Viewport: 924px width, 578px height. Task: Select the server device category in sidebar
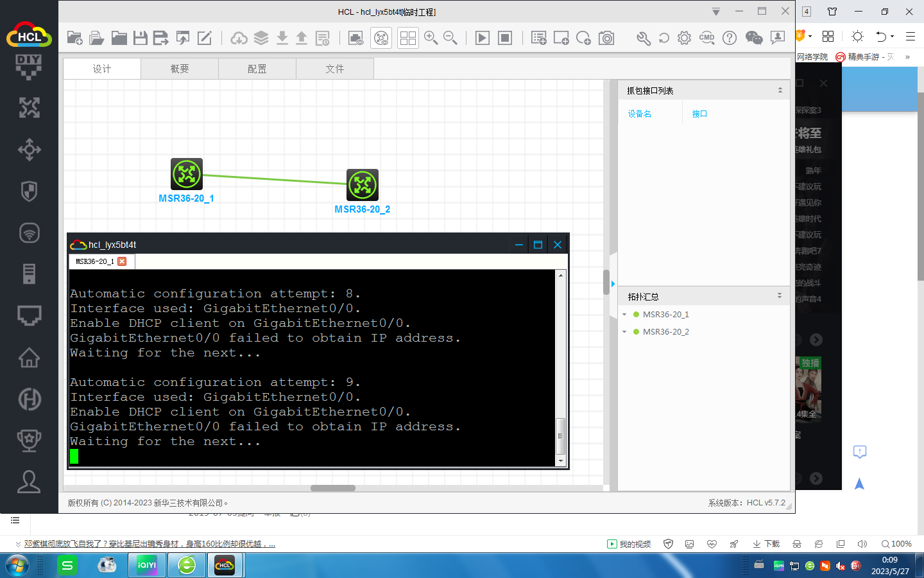click(x=29, y=274)
